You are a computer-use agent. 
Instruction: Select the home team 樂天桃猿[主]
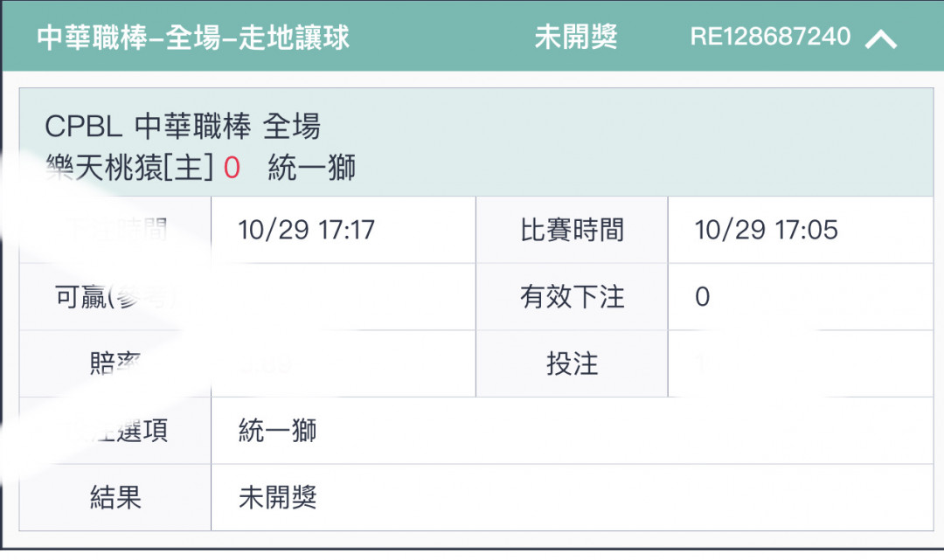pos(129,167)
